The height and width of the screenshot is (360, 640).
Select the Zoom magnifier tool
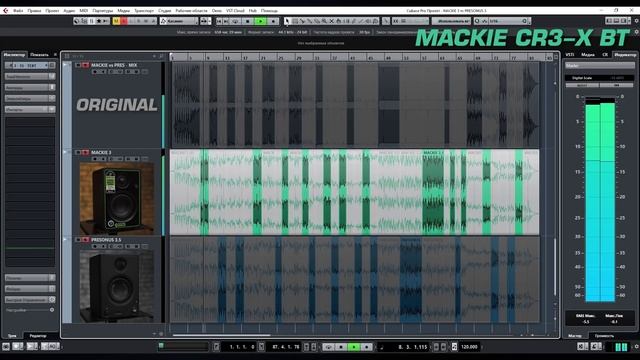(324, 21)
